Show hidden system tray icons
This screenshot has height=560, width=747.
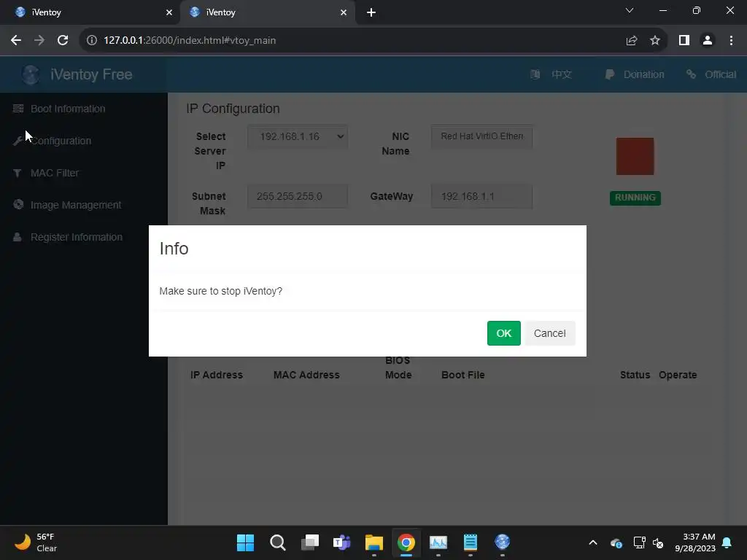[x=592, y=542]
